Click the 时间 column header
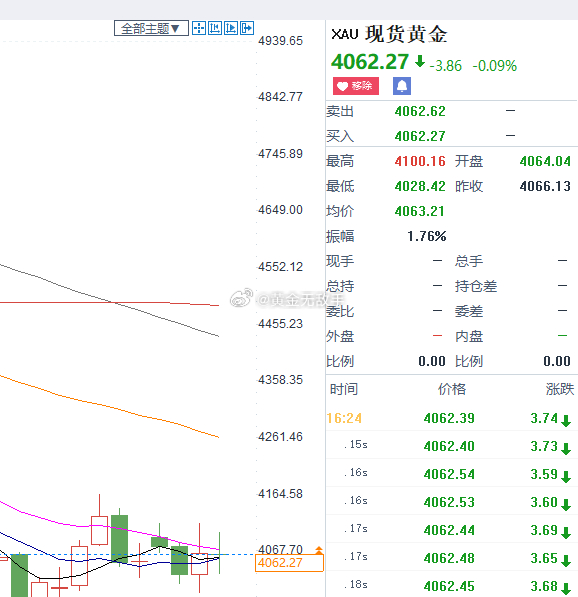 [x=343, y=389]
